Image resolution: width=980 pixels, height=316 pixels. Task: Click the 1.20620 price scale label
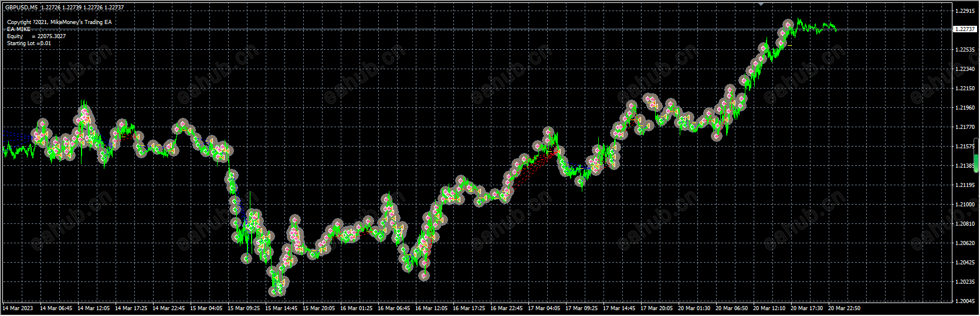(x=965, y=243)
